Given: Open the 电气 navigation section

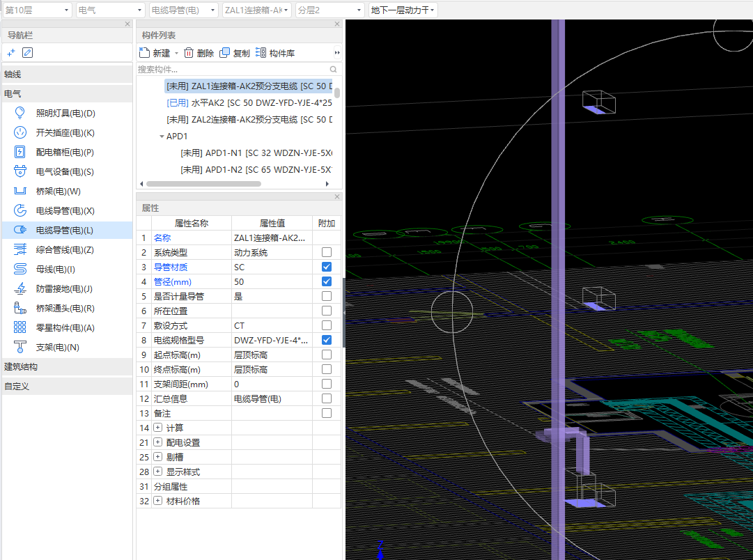Looking at the screenshot, I should [68, 93].
